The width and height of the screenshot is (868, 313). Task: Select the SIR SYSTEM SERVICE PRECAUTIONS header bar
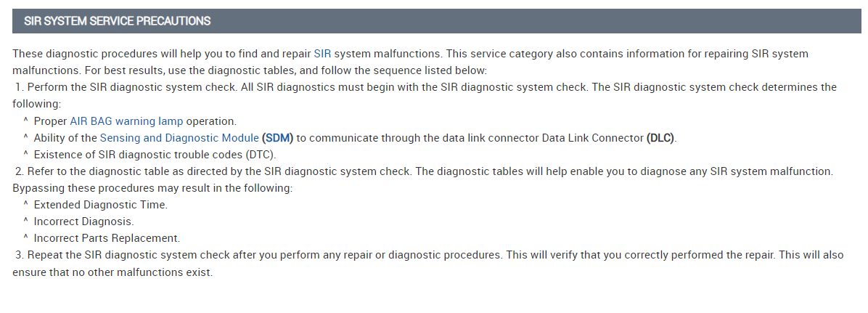[x=437, y=21]
